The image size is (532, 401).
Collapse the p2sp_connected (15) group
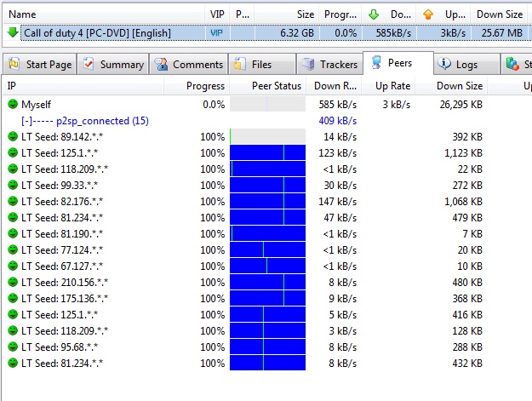point(27,120)
